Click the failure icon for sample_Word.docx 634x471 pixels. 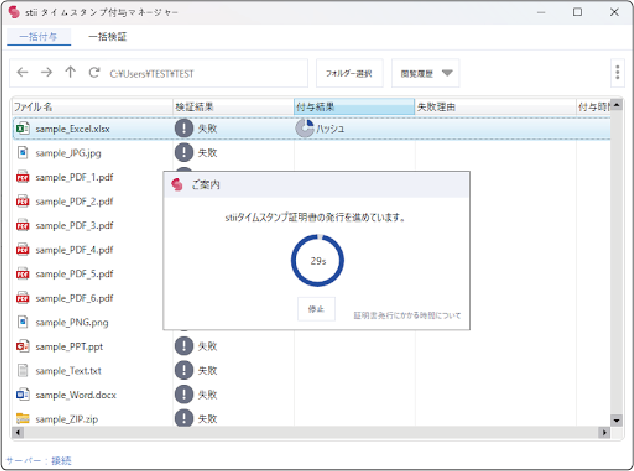(x=184, y=395)
